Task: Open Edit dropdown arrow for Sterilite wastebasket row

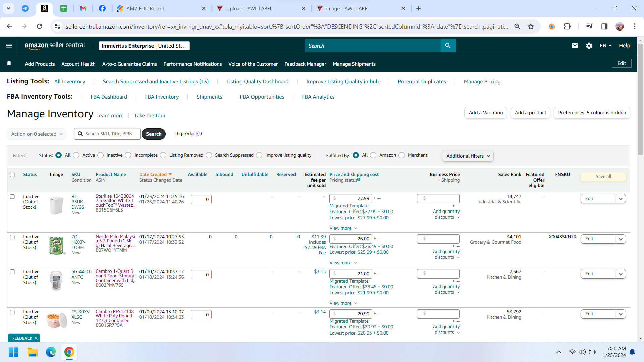Action: coord(621,199)
